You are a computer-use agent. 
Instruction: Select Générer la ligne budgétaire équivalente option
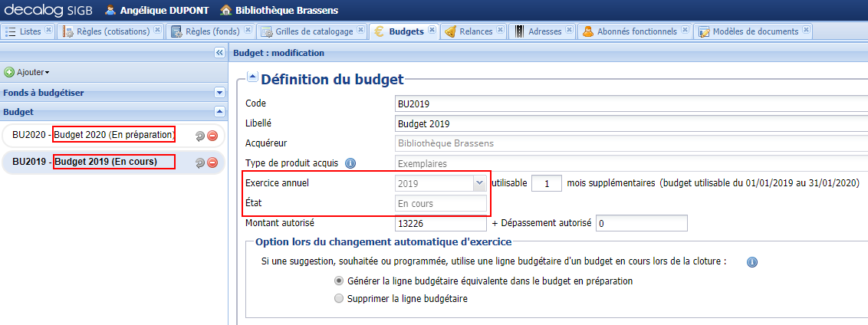pos(339,281)
